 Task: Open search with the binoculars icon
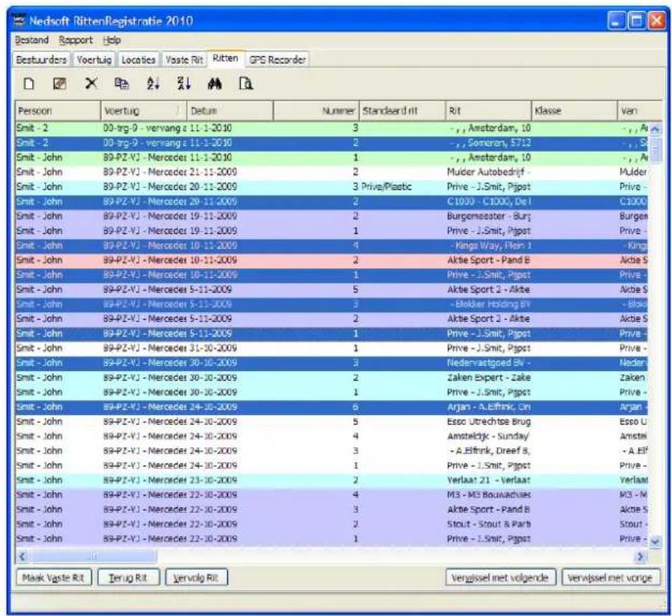coord(214,84)
